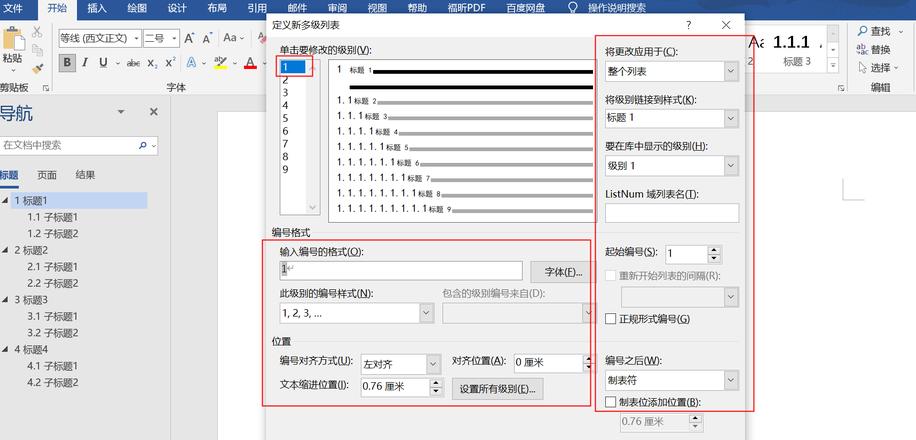Screen dimensions: 916x440
Task: Select the Format Painter brush icon
Action: click(x=37, y=68)
